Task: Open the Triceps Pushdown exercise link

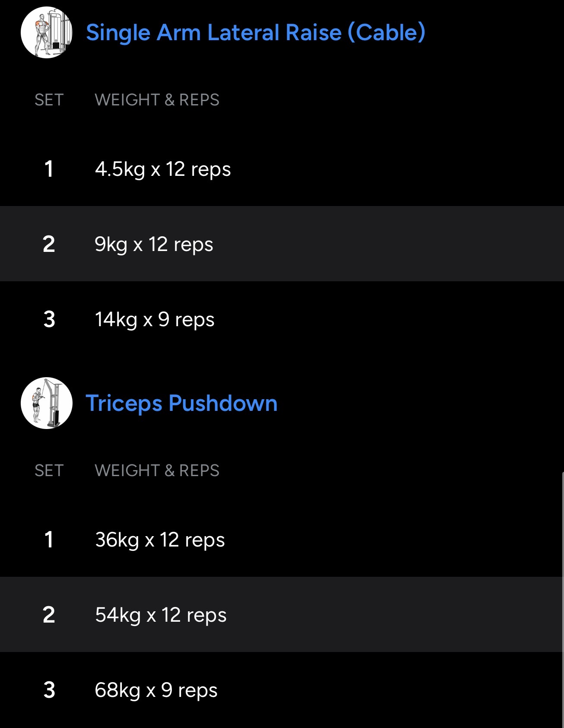Action: click(181, 403)
